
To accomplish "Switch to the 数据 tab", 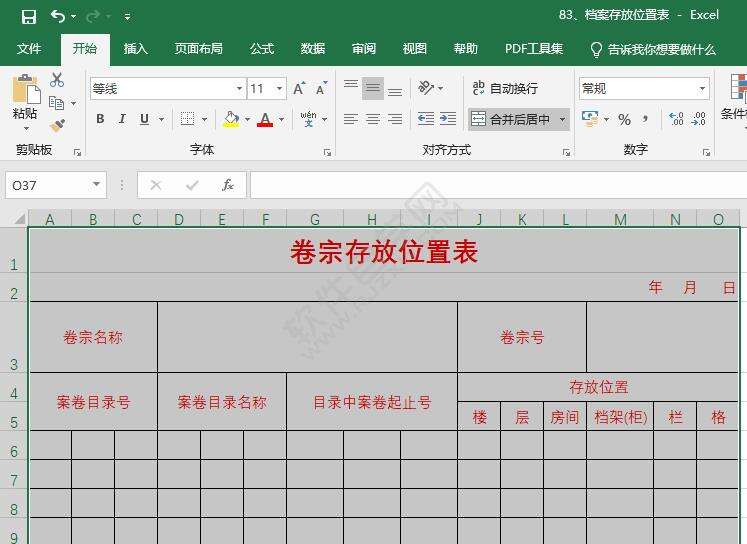I will (313, 49).
